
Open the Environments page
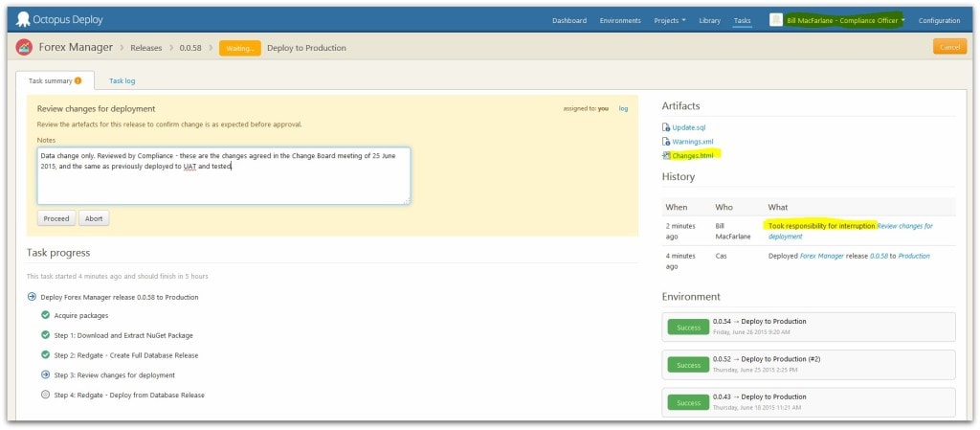coord(620,21)
